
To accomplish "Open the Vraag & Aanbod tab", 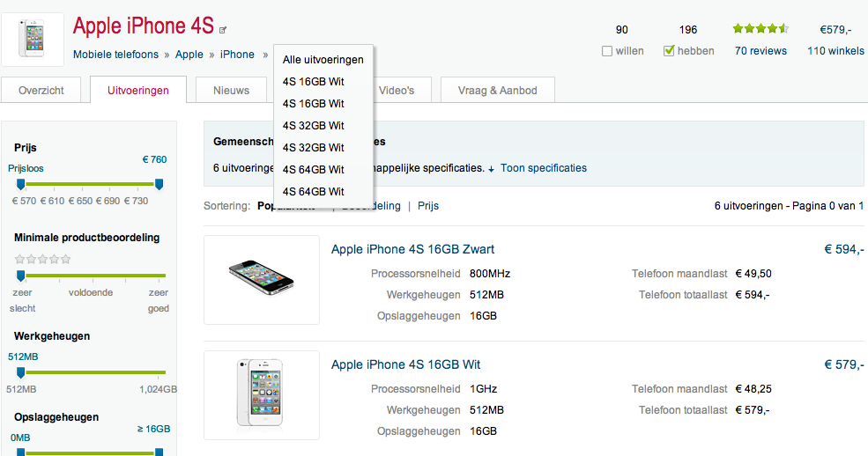I will pos(499,91).
